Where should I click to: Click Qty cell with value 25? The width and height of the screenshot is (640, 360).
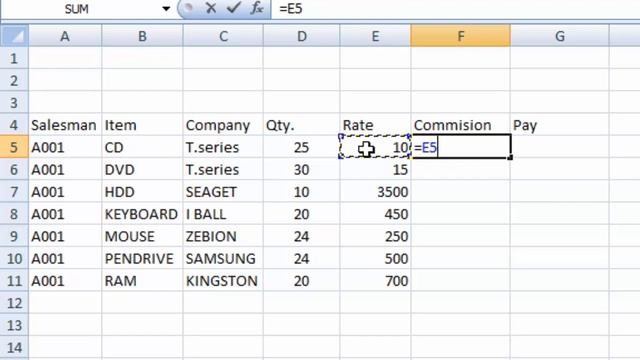click(x=302, y=147)
